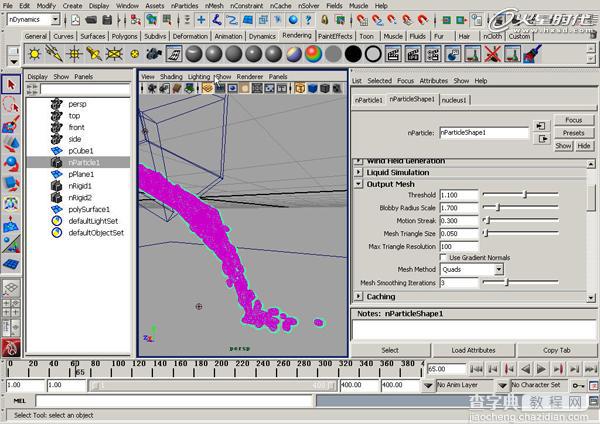Click the viewport select camera icon
Screen dimensions: 600x424
tap(152, 88)
